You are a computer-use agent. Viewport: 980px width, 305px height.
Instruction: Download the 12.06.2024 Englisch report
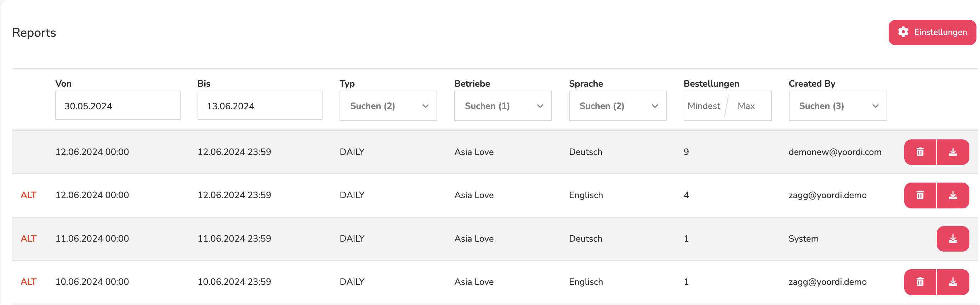coord(953,195)
